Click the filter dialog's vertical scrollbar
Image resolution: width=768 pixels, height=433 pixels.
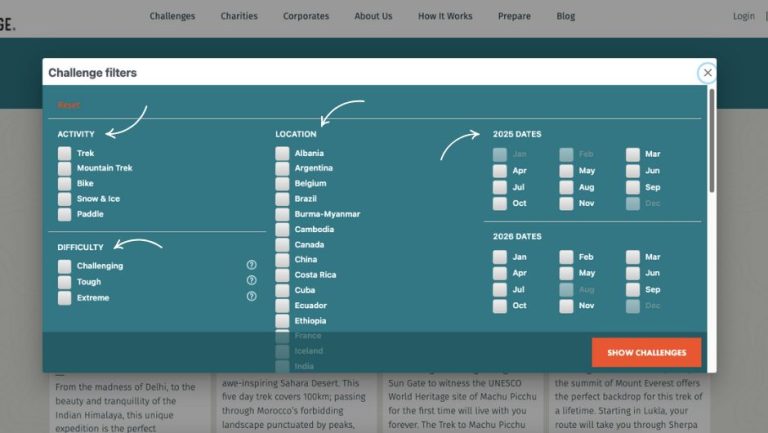pos(711,140)
